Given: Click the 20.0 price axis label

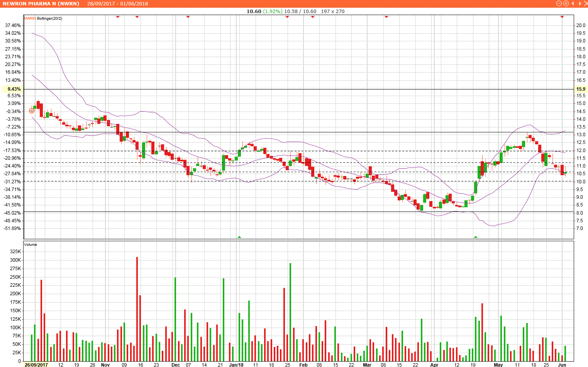Looking at the screenshot, I should click(581, 25).
